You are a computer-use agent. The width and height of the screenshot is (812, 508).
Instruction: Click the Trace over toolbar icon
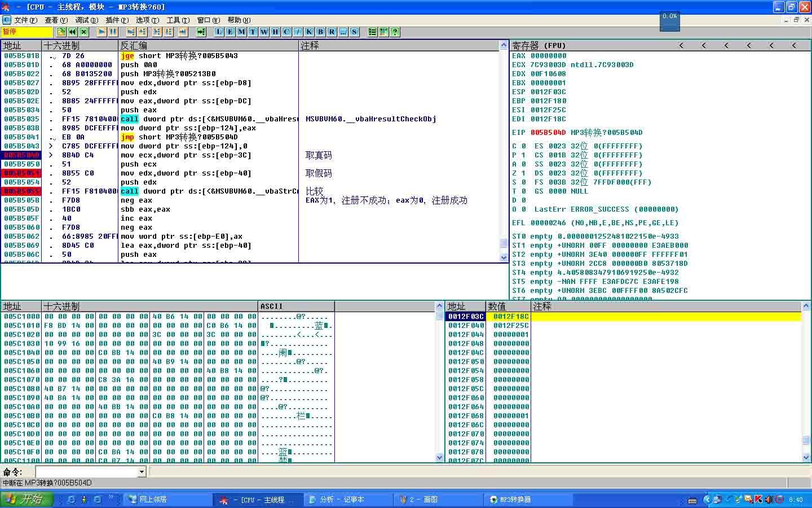[x=168, y=32]
